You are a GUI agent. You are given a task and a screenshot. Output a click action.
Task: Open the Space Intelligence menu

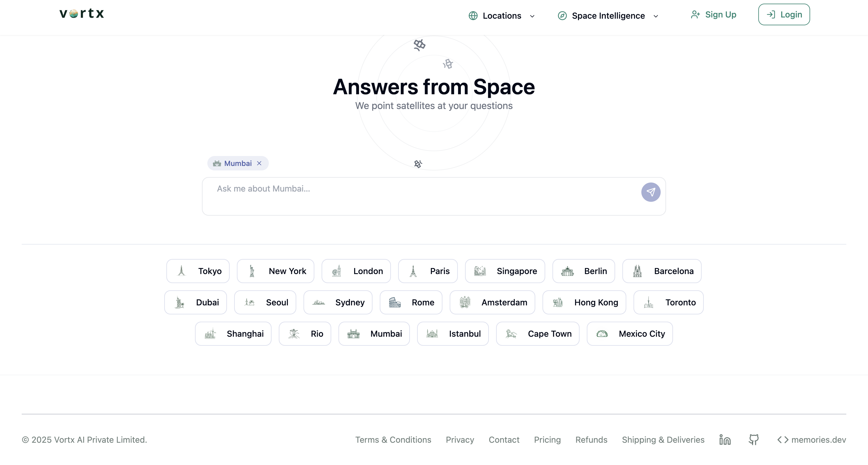point(608,16)
